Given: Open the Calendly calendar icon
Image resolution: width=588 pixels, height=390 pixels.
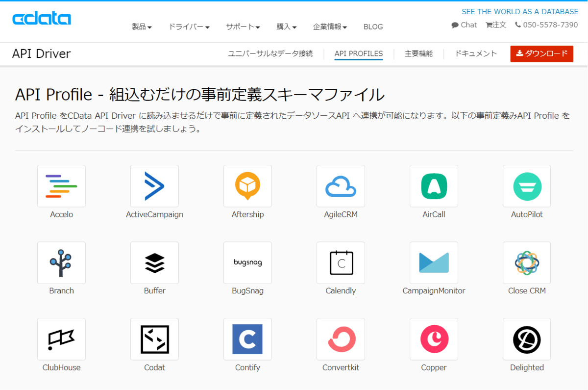Looking at the screenshot, I should 341,262.
